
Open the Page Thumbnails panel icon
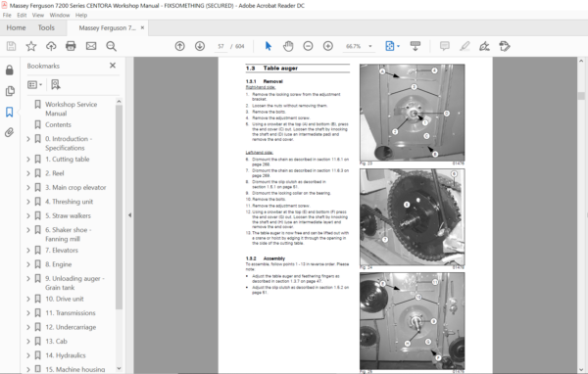click(x=10, y=91)
